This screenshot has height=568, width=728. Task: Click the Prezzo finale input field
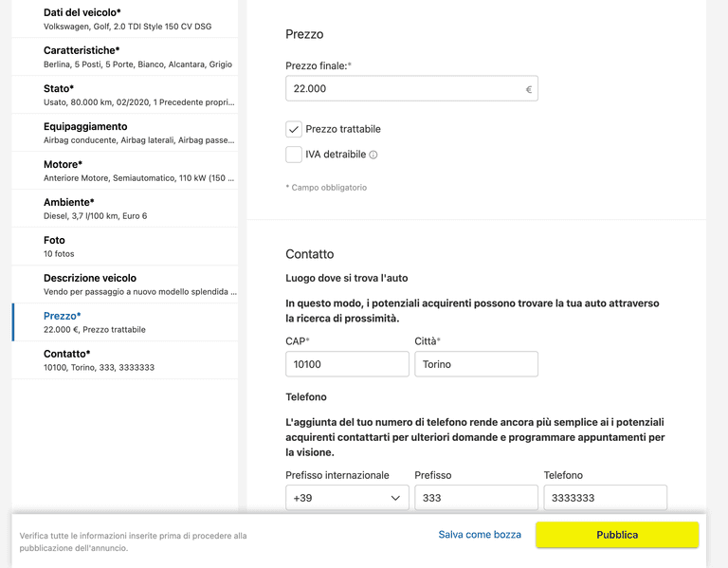[411, 88]
